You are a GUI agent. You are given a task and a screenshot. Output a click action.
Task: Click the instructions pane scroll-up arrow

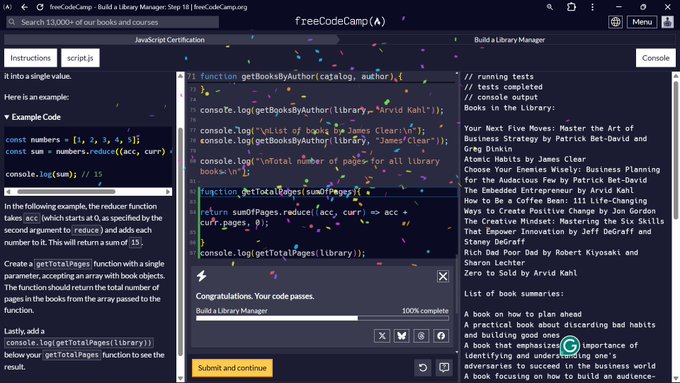tap(180, 76)
